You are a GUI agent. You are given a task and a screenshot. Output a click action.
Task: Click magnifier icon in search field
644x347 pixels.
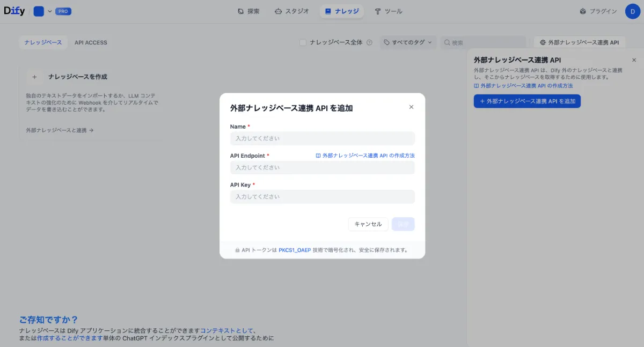[x=447, y=42]
